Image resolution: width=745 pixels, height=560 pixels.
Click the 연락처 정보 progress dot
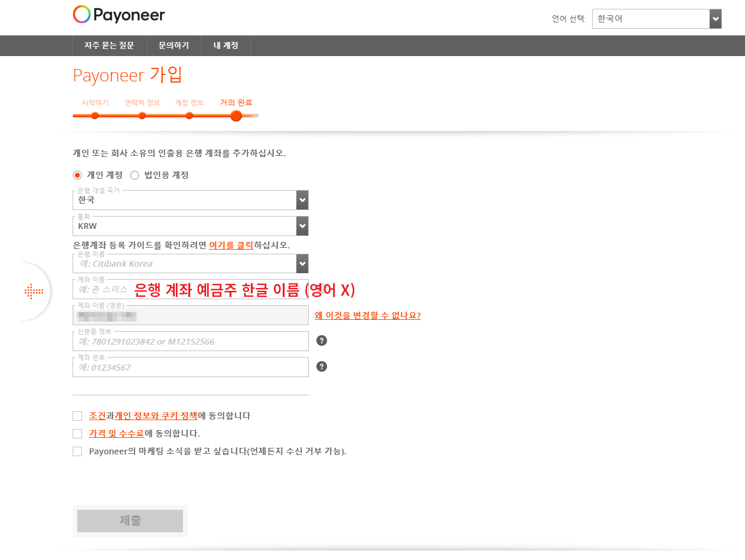click(142, 116)
